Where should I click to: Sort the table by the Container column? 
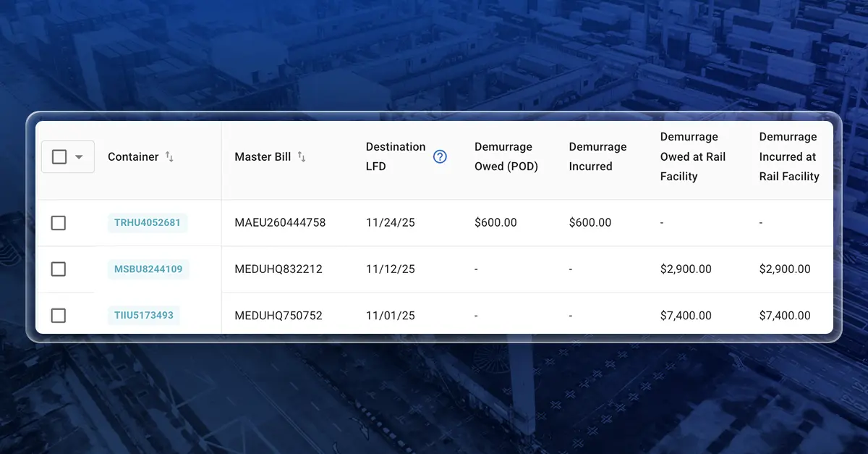[133, 156]
